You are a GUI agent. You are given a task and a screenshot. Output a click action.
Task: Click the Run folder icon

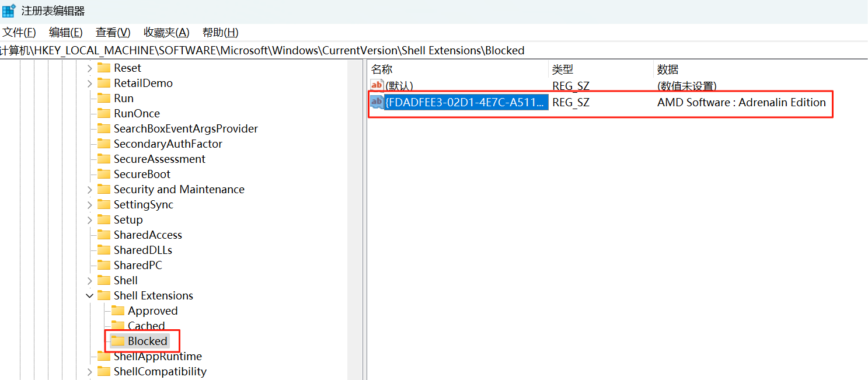pos(104,98)
